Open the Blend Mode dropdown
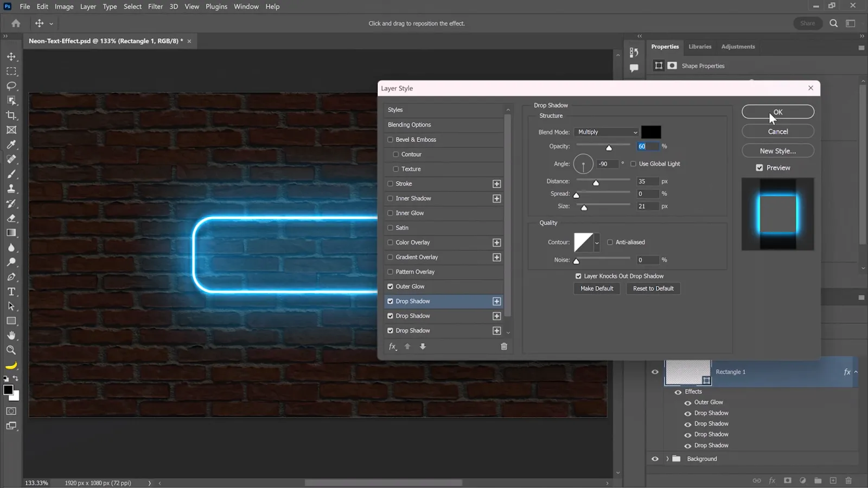This screenshot has height=488, width=868. pos(607,132)
